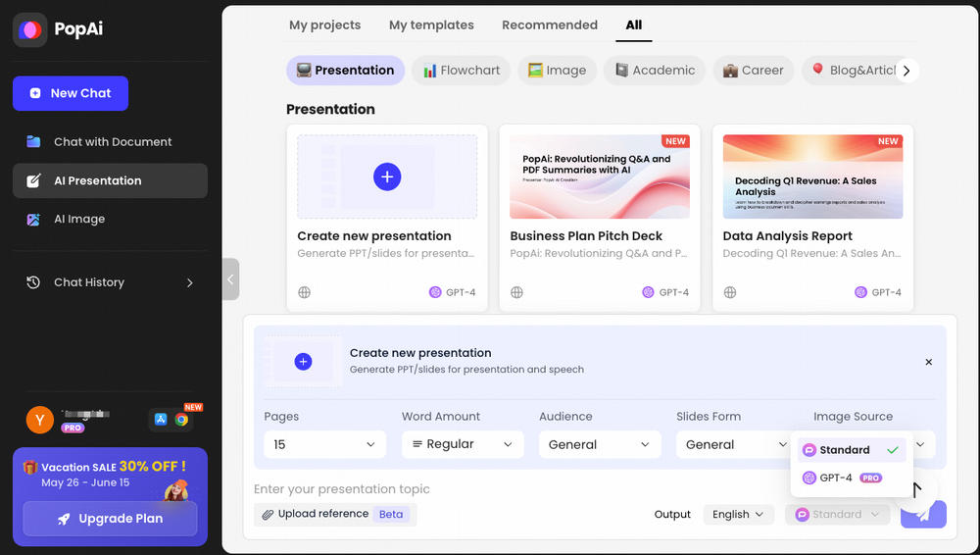Image resolution: width=980 pixels, height=555 pixels.
Task: Choose GPT-4 PRO model option
Action: (x=852, y=479)
